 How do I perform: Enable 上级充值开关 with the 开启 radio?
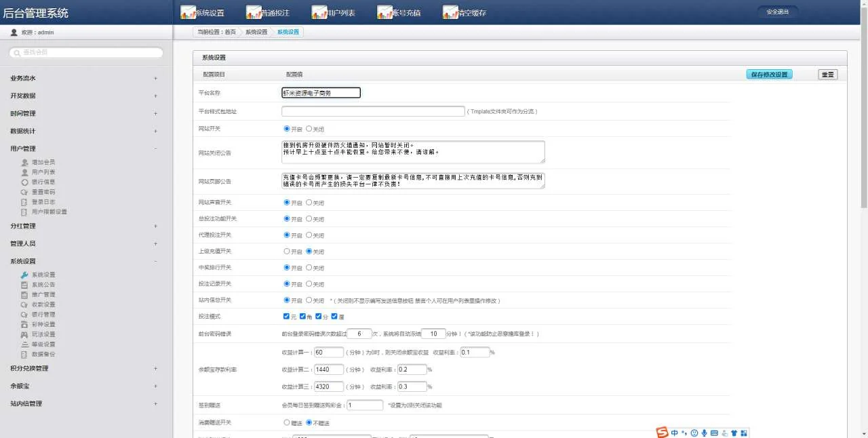click(287, 251)
